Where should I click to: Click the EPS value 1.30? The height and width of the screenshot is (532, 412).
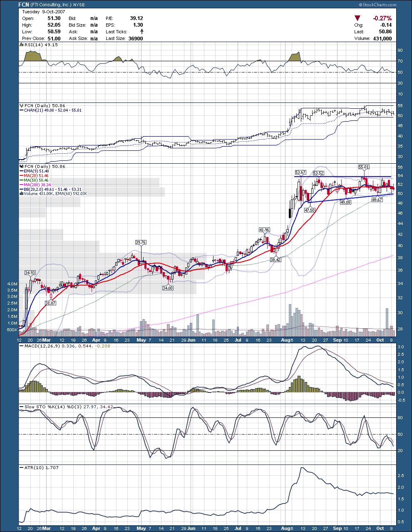coord(138,25)
